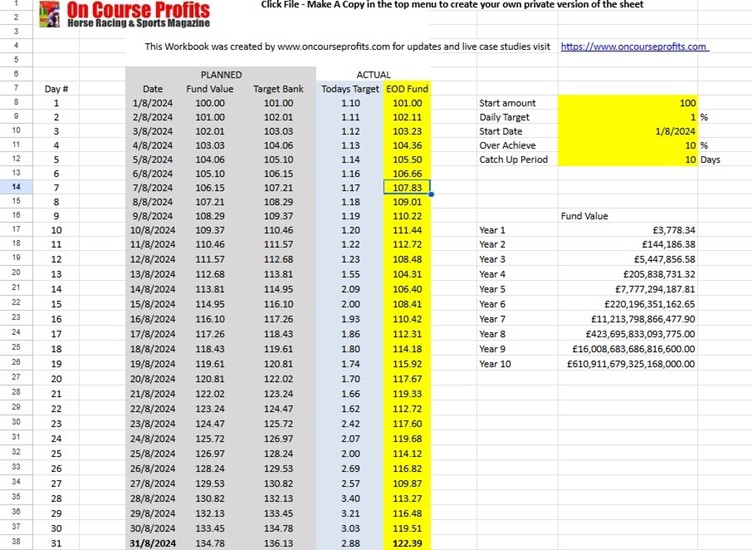The image size is (752, 550).
Task: Click the EOD Fund column heading
Action: click(407, 89)
